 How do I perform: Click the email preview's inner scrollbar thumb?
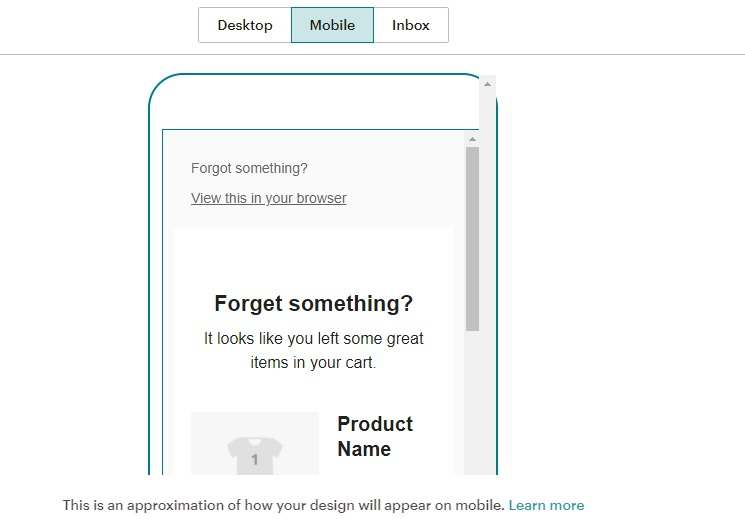pyautogui.click(x=472, y=238)
